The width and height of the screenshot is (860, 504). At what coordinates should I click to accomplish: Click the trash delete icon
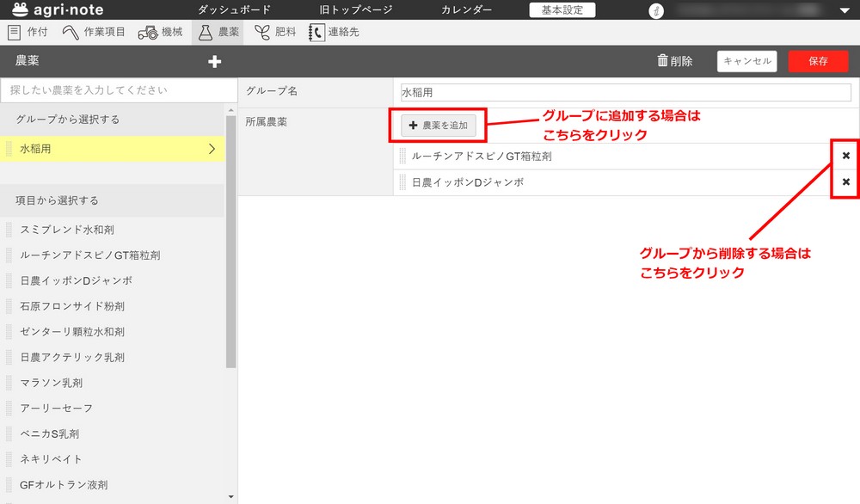pos(662,61)
